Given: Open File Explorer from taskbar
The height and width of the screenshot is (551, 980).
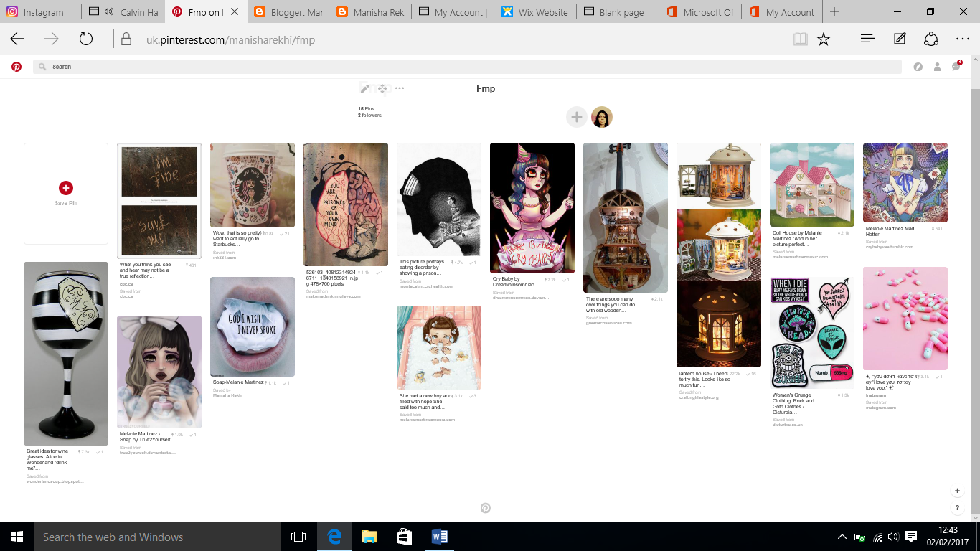Looking at the screenshot, I should 369,537.
